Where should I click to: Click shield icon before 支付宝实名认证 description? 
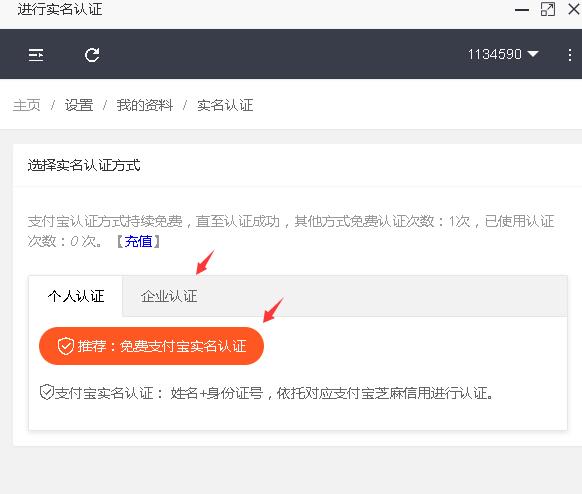point(47,392)
